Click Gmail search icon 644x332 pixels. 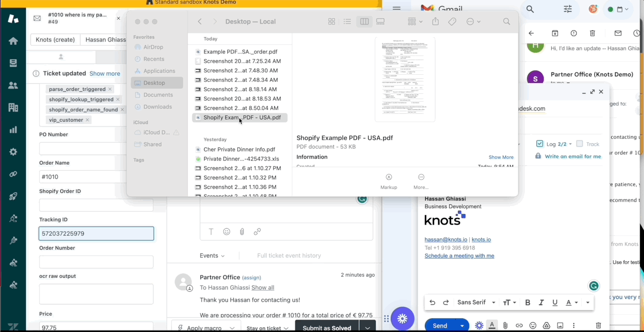[x=530, y=9]
